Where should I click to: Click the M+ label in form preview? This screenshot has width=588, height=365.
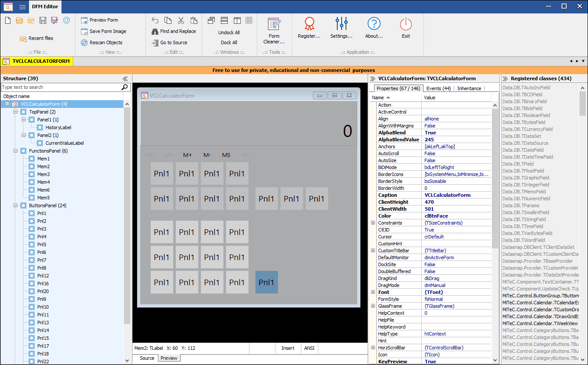click(x=187, y=155)
